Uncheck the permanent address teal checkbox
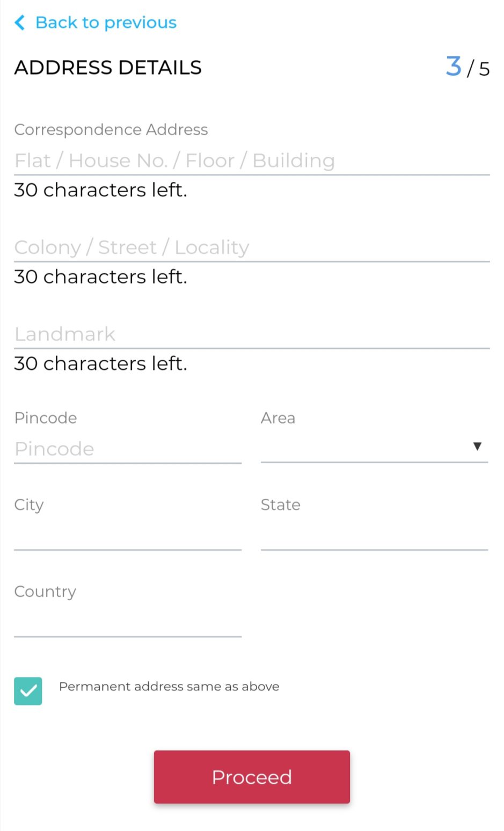 (x=28, y=691)
